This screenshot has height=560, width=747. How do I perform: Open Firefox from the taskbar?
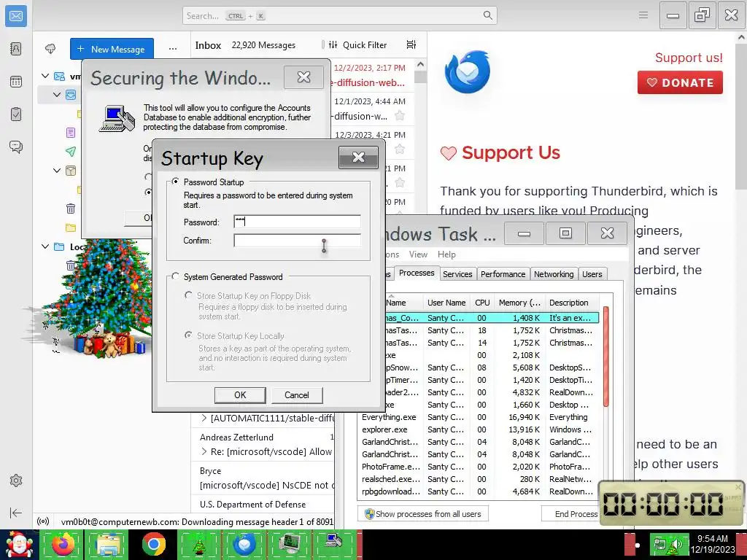(63, 544)
